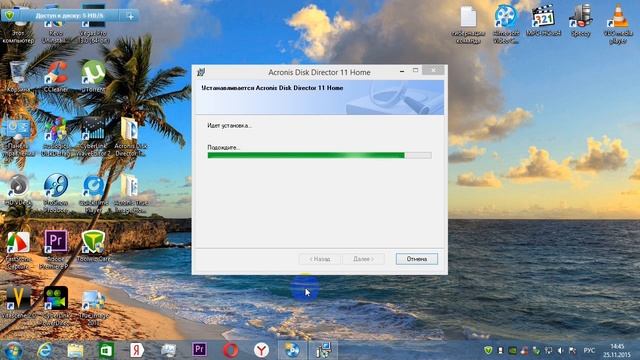Open the Windows Store taskbar icon

106,350
